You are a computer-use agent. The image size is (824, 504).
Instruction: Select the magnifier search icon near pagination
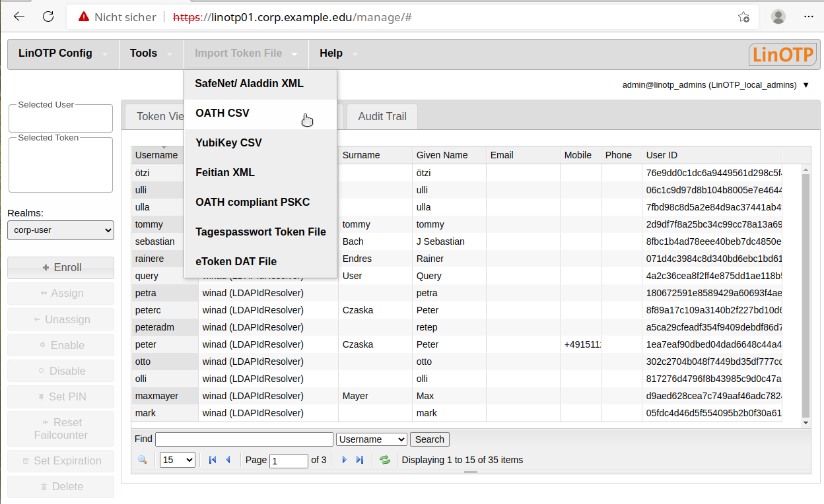click(143, 460)
